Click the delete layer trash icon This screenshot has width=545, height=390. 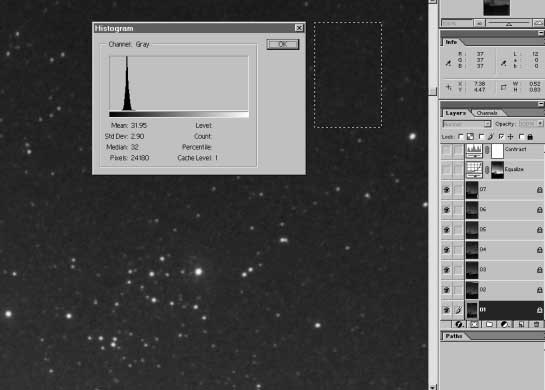click(x=537, y=324)
